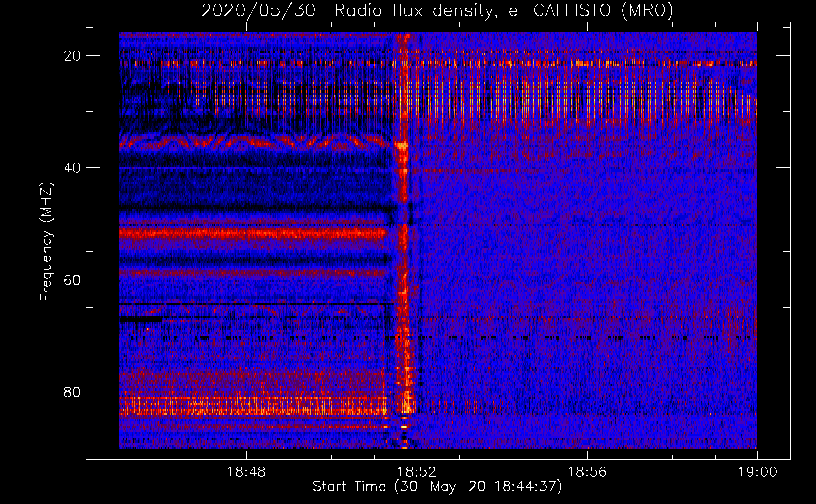Viewport: 816px width, 504px height.
Task: Click the plot title "2020/05/30 Radio flux density, e-CALLISTO (MRO)"
Action: click(x=437, y=10)
